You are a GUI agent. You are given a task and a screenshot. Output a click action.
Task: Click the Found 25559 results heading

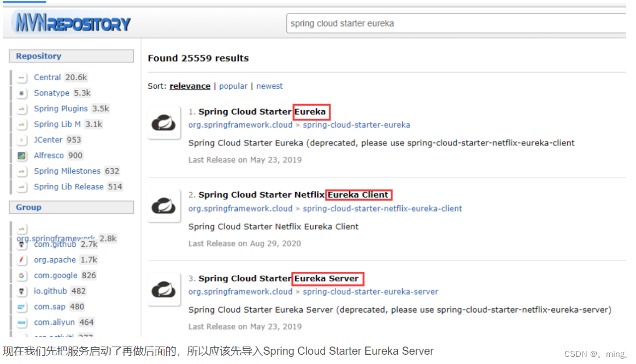click(198, 58)
